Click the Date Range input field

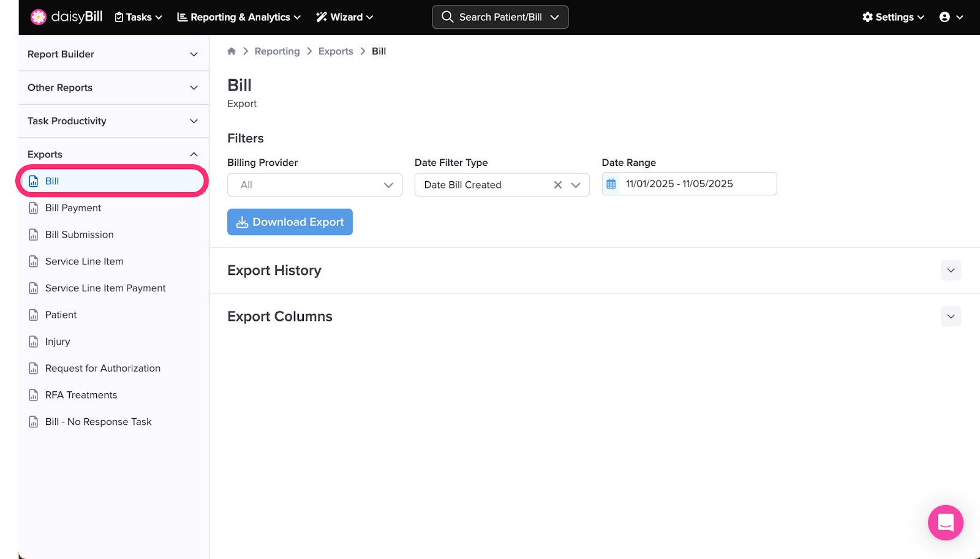(x=697, y=184)
